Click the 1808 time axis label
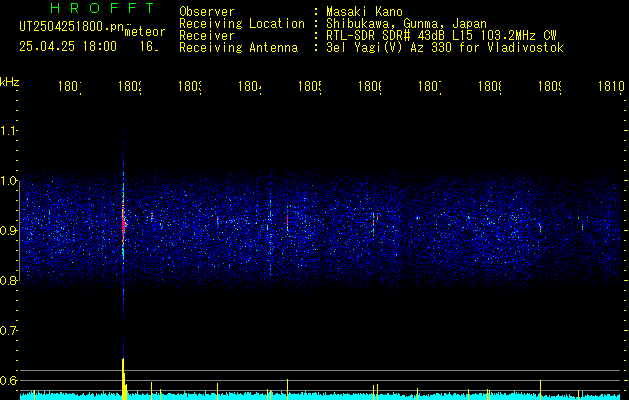629x400 pixels. pos(489,86)
